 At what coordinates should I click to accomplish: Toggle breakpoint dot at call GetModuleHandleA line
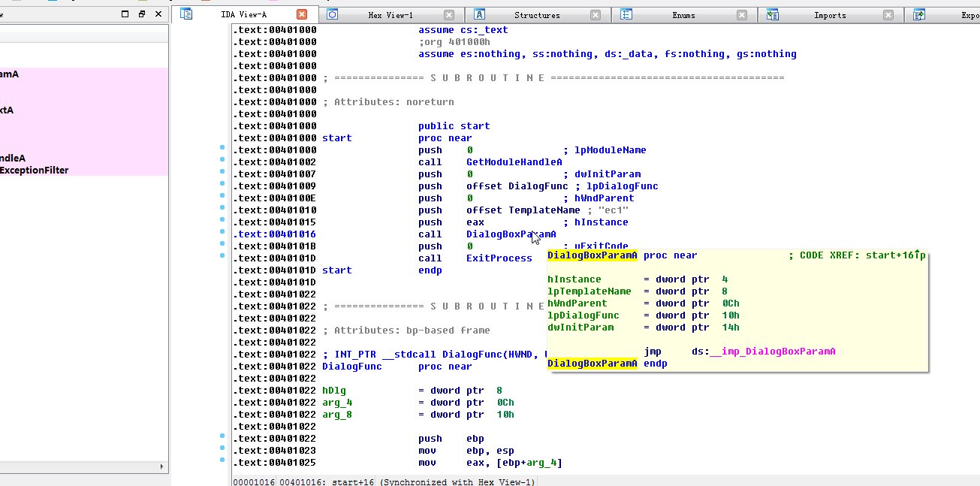click(222, 160)
